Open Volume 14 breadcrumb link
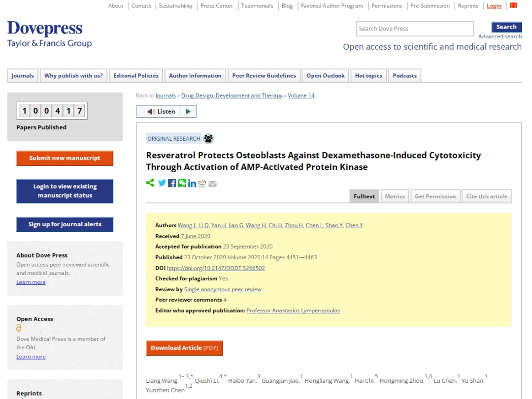 [301, 95]
